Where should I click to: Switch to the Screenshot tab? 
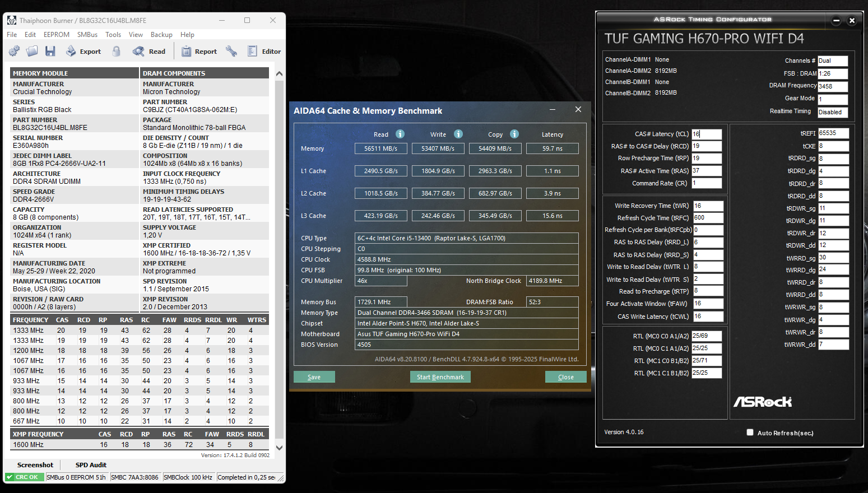click(35, 465)
